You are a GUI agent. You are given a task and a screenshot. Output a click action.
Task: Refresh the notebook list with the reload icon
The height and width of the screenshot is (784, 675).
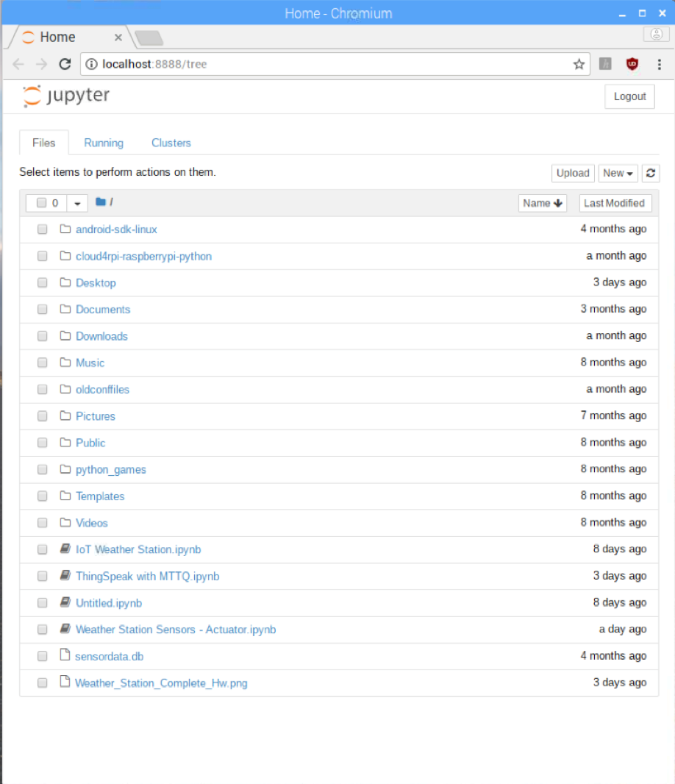650,173
